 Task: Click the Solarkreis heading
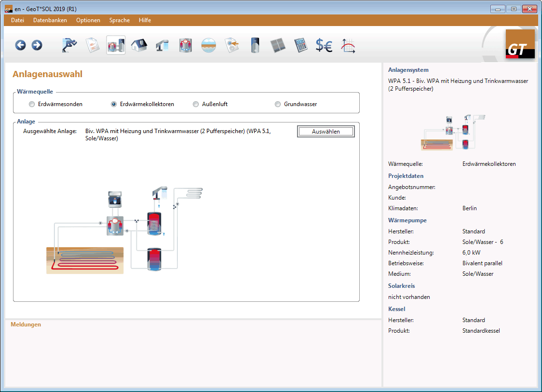[401, 286]
